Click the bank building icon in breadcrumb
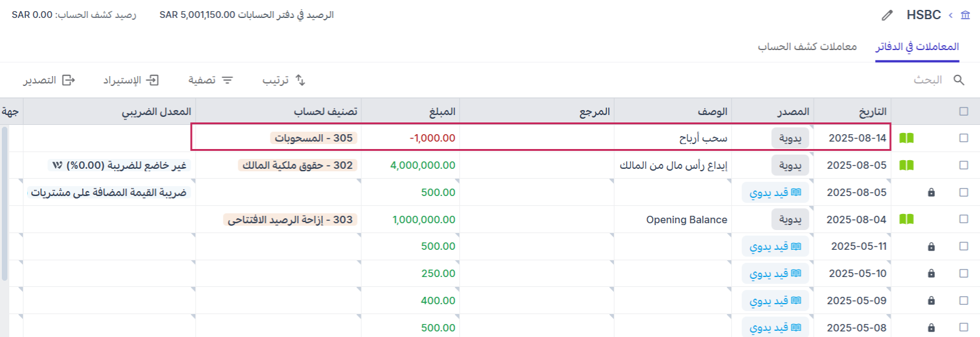Screen dimensions: 980x337 pos(965,15)
